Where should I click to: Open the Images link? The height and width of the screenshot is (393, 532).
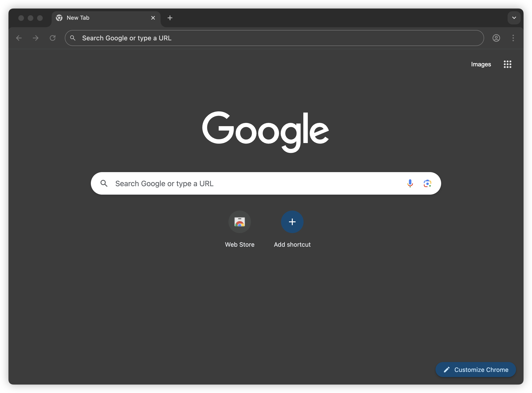tap(481, 64)
